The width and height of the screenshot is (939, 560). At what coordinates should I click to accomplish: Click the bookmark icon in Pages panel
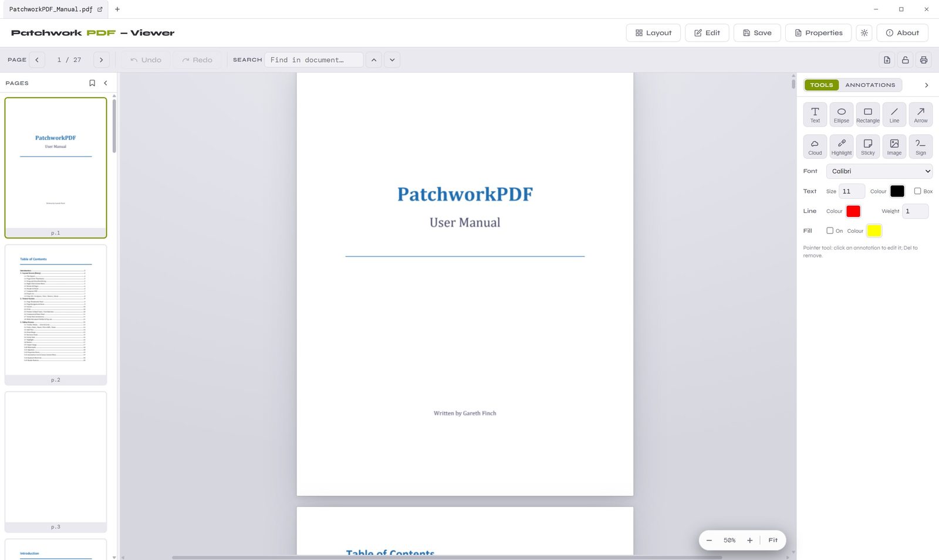pos(92,83)
